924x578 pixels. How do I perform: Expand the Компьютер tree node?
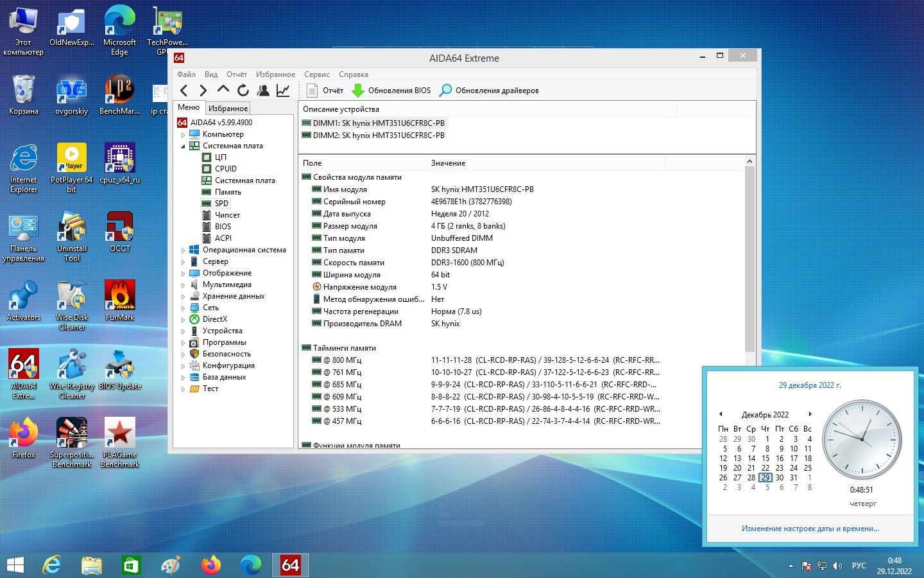(x=183, y=135)
